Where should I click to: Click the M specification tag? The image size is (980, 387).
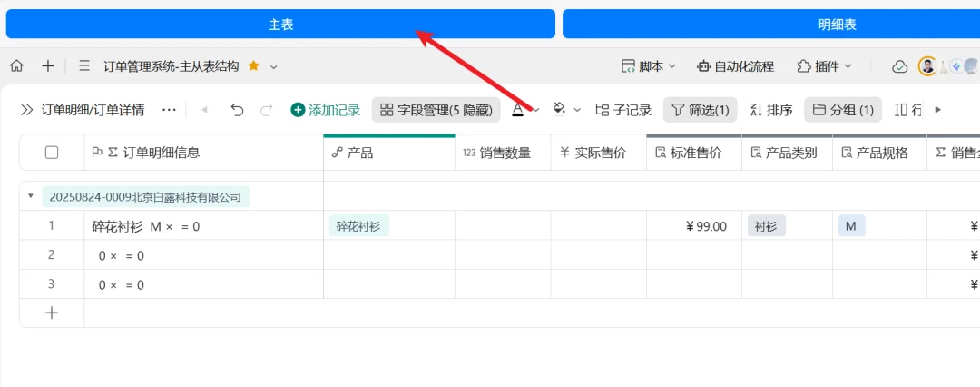(x=851, y=226)
